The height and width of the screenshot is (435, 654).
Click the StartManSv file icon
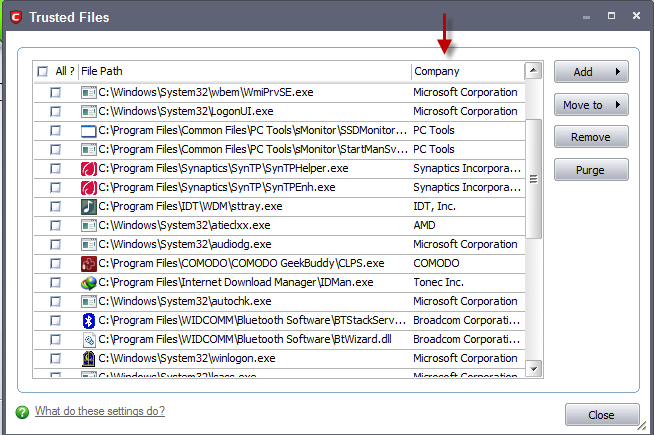[x=88, y=149]
